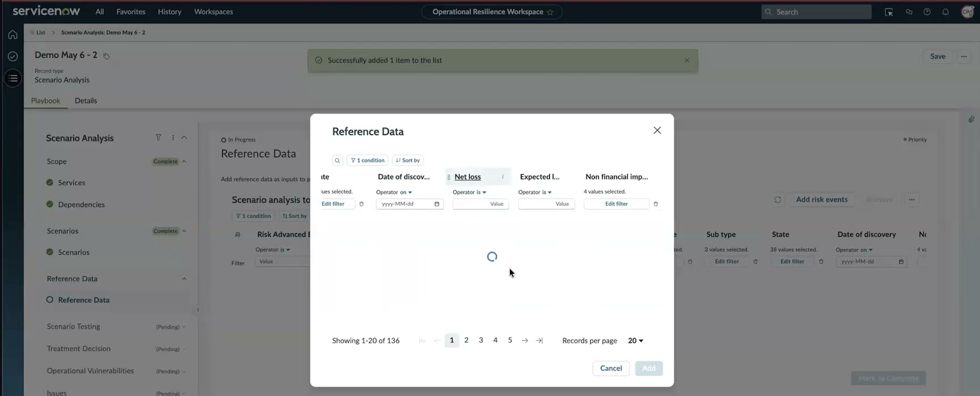Image resolution: width=980 pixels, height=396 pixels.
Task: Edit filter for Non financial impact
Action: click(x=616, y=204)
